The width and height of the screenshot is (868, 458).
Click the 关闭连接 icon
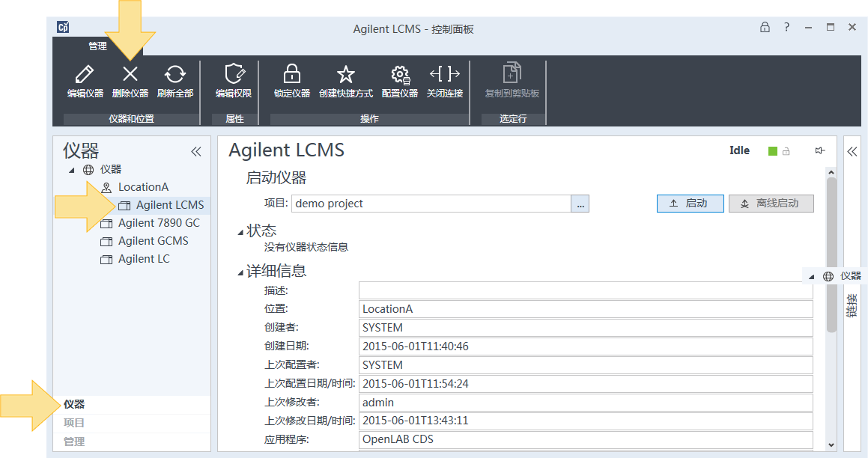click(x=445, y=73)
